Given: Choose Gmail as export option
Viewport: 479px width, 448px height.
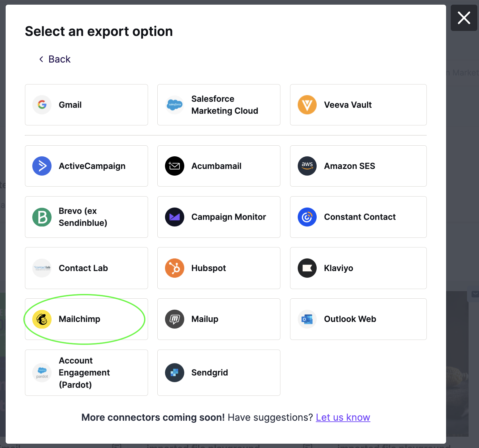Looking at the screenshot, I should pyautogui.click(x=86, y=105).
